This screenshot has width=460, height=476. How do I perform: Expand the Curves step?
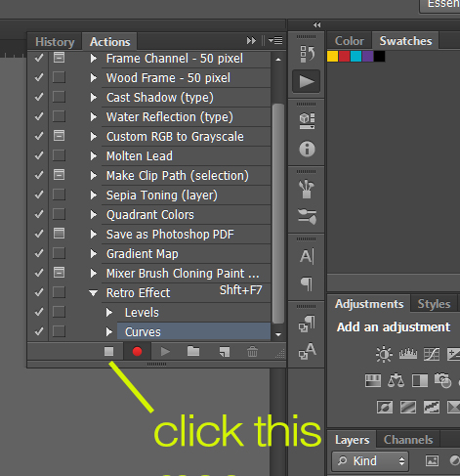(109, 331)
